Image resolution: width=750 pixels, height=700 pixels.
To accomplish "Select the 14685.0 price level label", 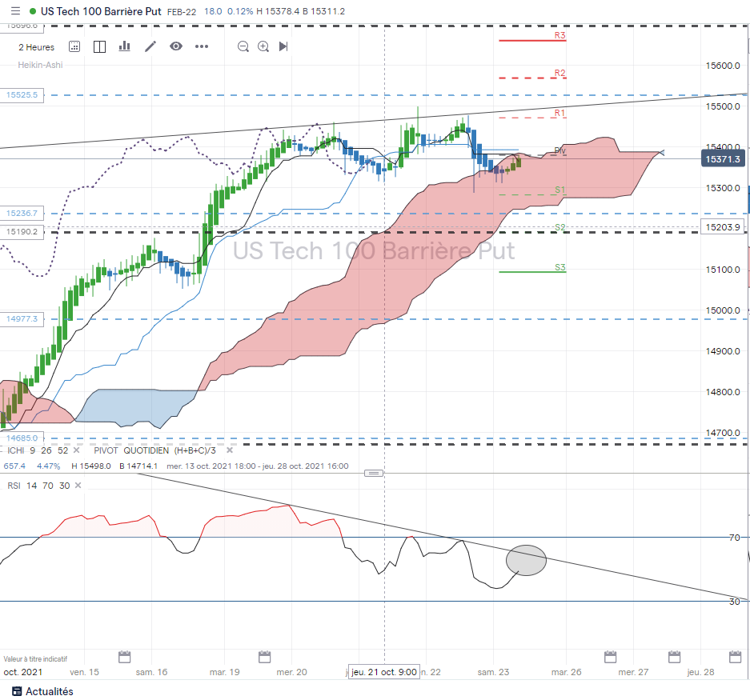I will pyautogui.click(x=22, y=438).
